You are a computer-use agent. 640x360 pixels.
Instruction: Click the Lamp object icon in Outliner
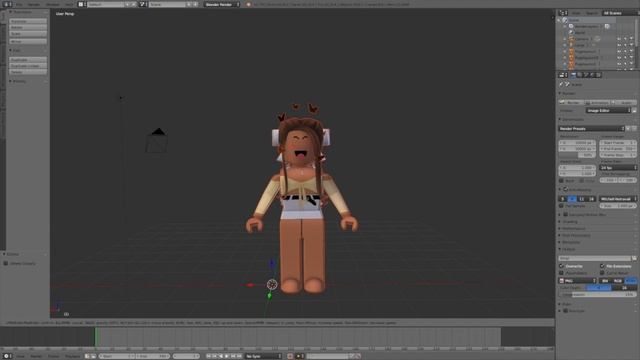[572, 45]
